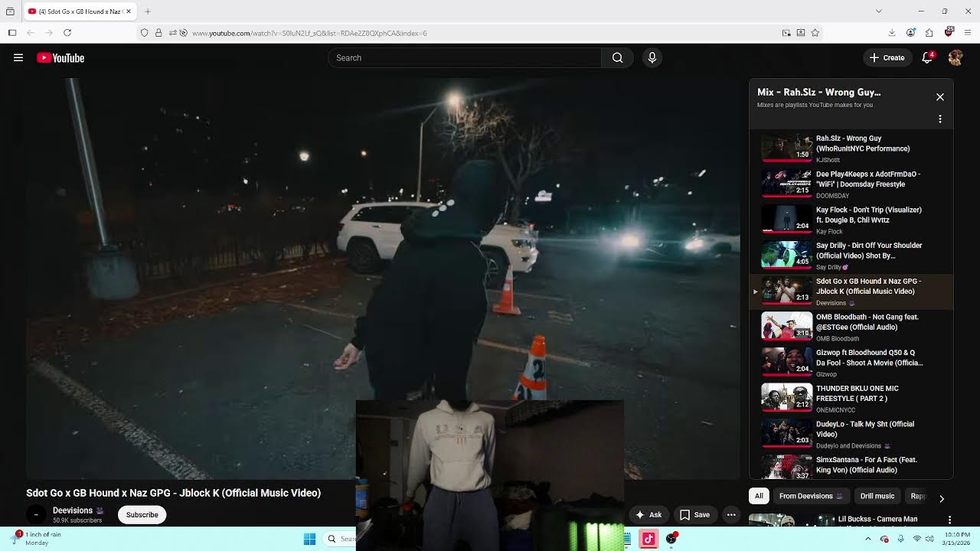Click the YouTube search input field

[x=465, y=57]
